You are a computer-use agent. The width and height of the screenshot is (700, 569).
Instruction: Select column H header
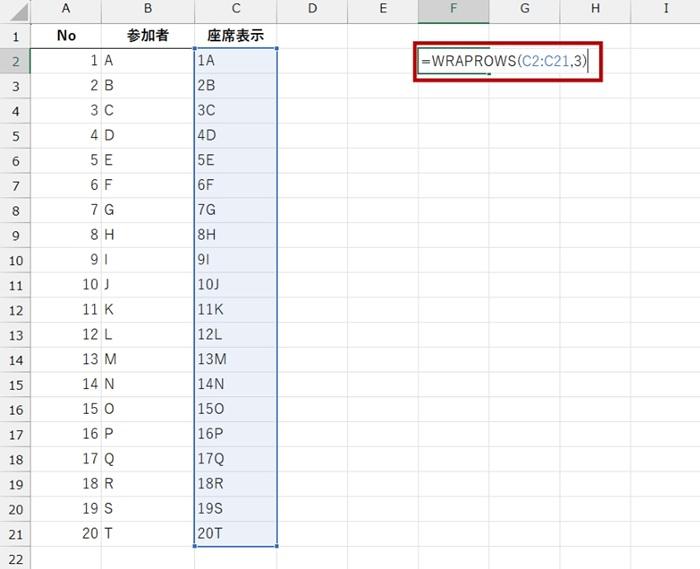point(595,9)
